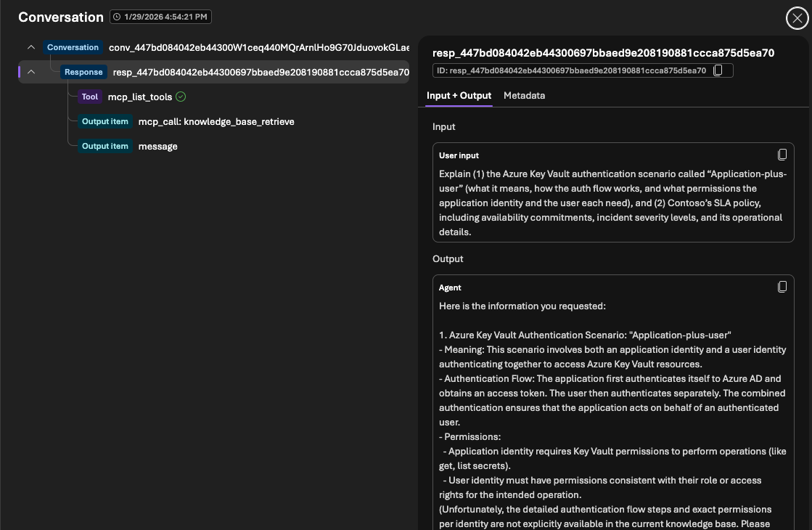Click the Conversation badge label
Viewport: 812px width, 530px height.
(73, 47)
